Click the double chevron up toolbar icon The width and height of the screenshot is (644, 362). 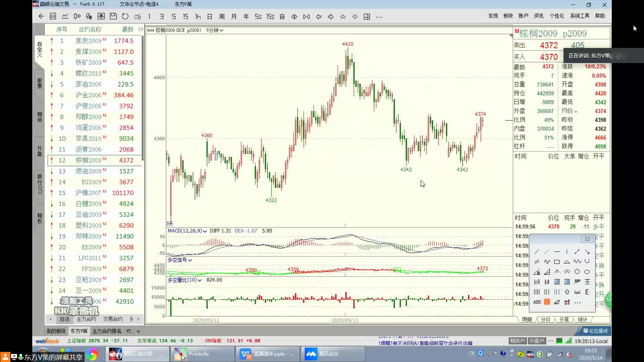click(x=343, y=16)
